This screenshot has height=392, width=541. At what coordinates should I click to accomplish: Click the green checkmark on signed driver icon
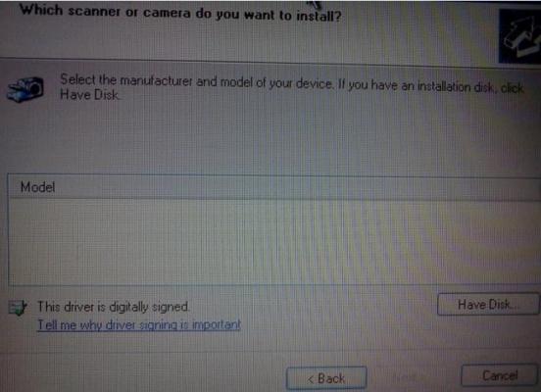coord(22,309)
